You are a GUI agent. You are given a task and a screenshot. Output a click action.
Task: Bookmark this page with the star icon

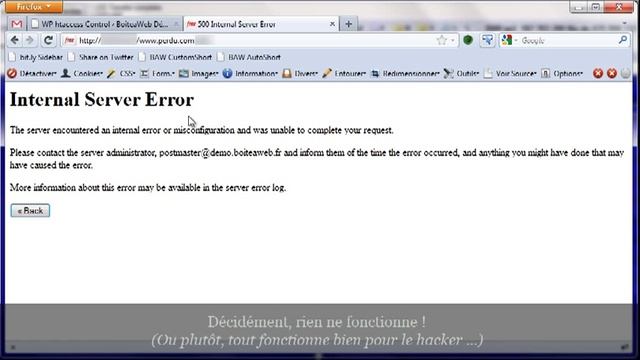(441, 40)
